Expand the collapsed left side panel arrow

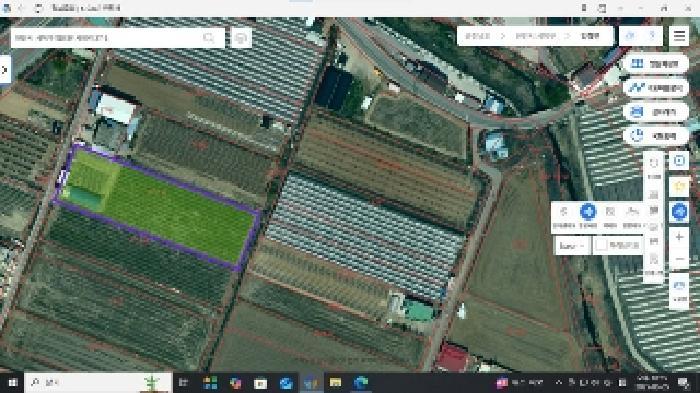[5, 70]
